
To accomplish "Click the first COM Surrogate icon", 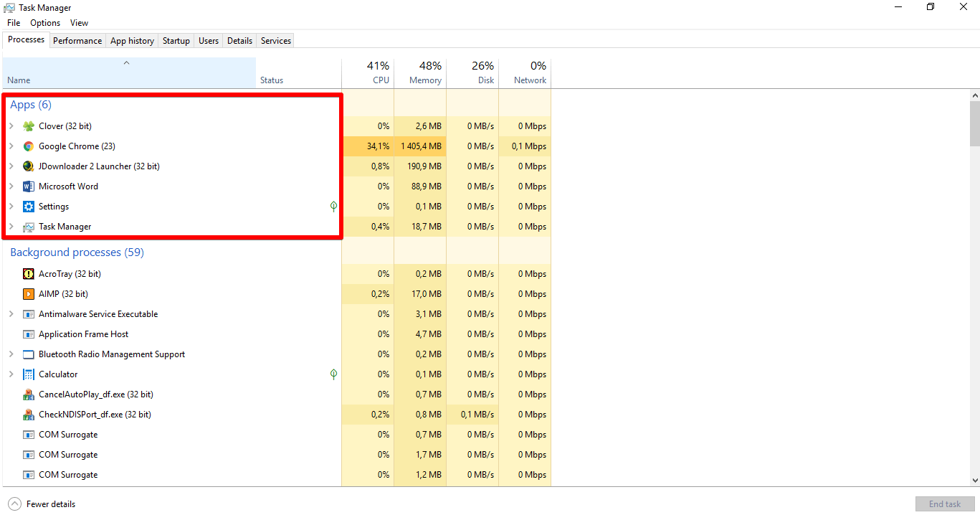I will click(x=29, y=434).
